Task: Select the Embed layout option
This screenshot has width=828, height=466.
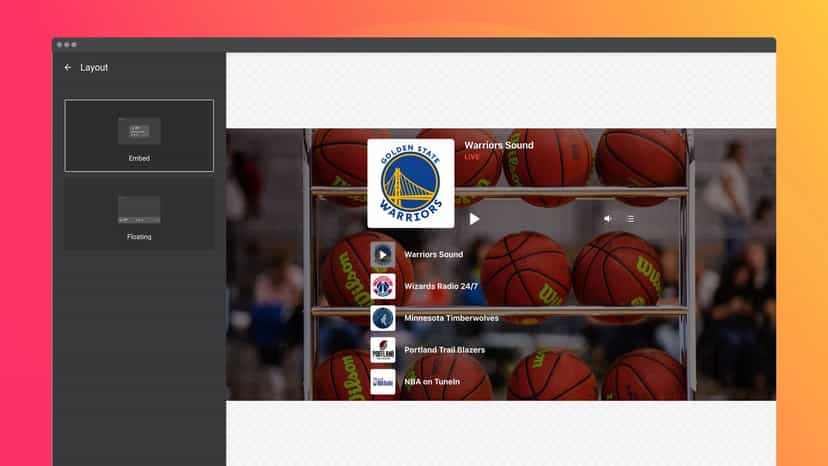Action: tap(139, 135)
